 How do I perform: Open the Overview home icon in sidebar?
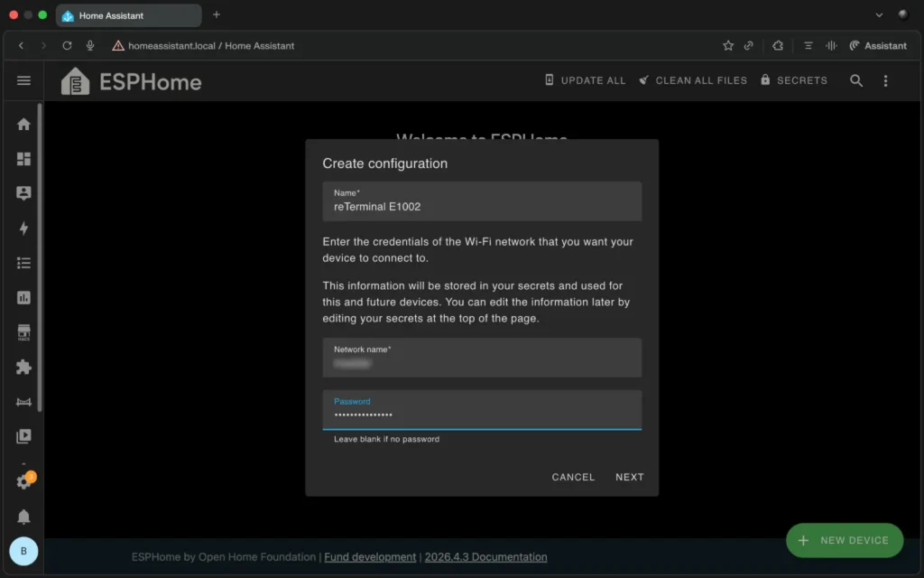23,124
